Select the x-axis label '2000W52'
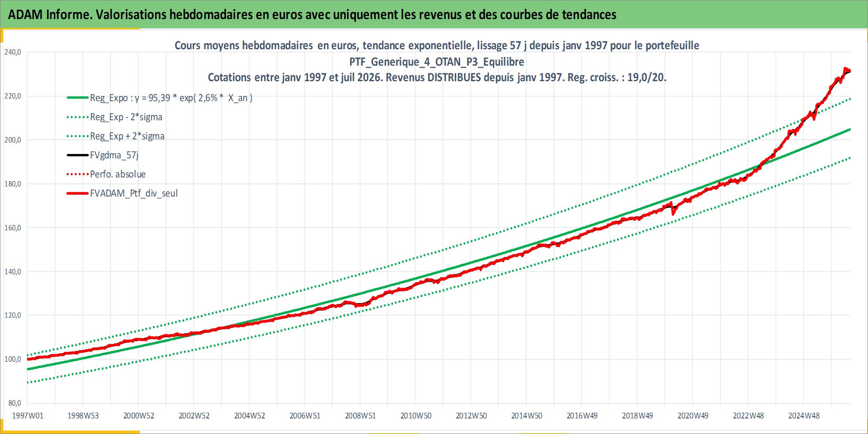 (138, 416)
